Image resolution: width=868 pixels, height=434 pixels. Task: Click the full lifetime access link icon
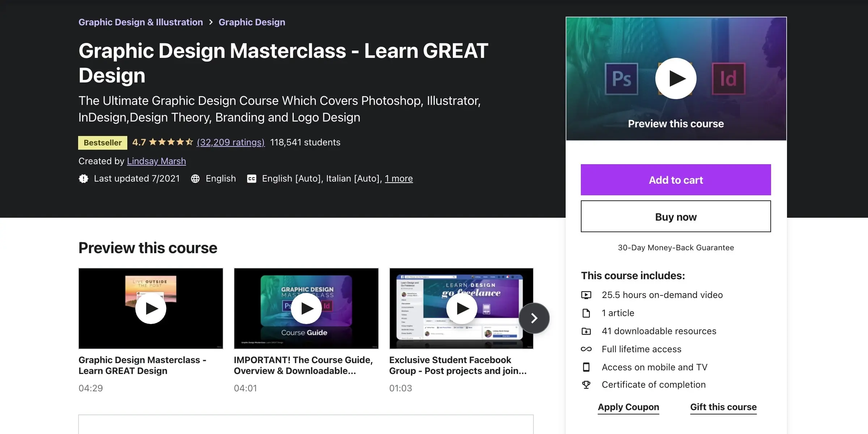click(587, 349)
